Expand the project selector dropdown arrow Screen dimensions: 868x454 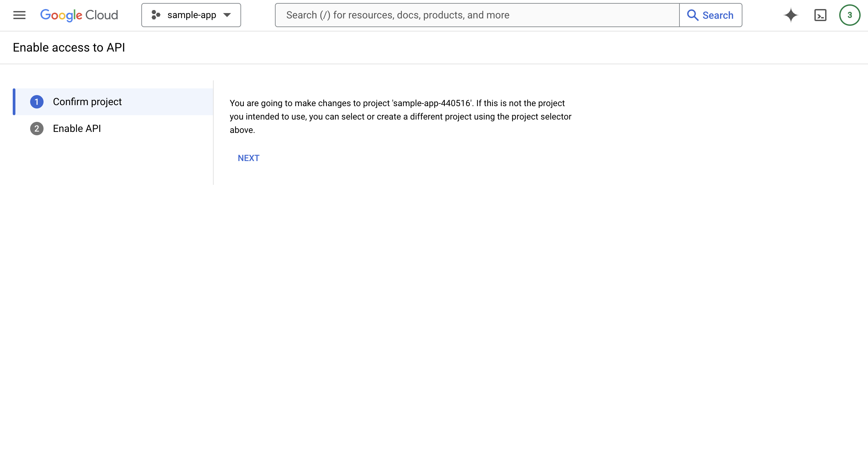coord(227,15)
